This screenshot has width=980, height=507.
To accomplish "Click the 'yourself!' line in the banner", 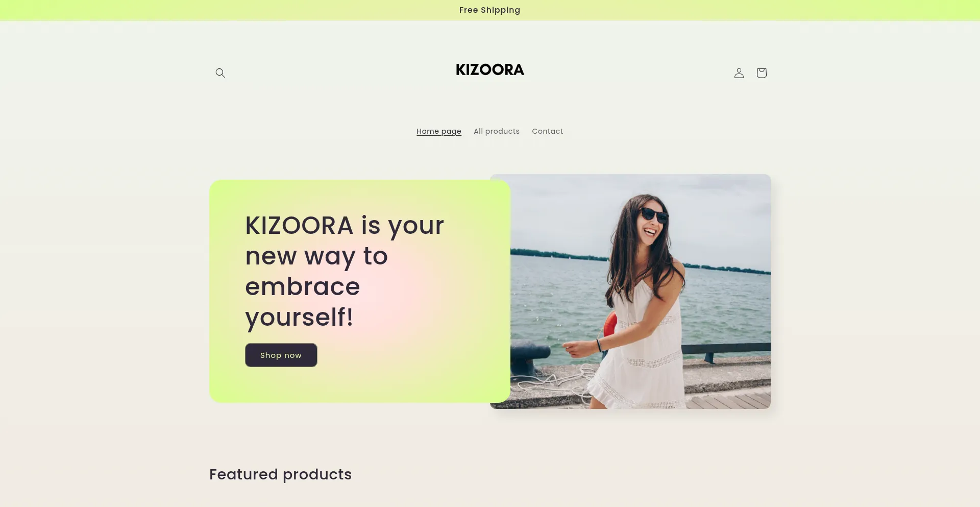I will tap(299, 318).
